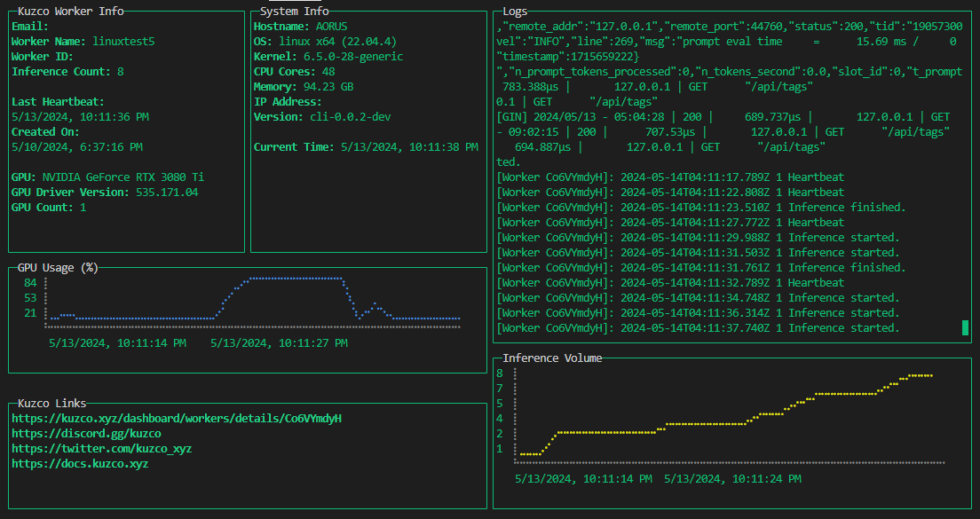980x519 pixels.
Task: Select the "System Info" panel title
Action: tap(295, 12)
